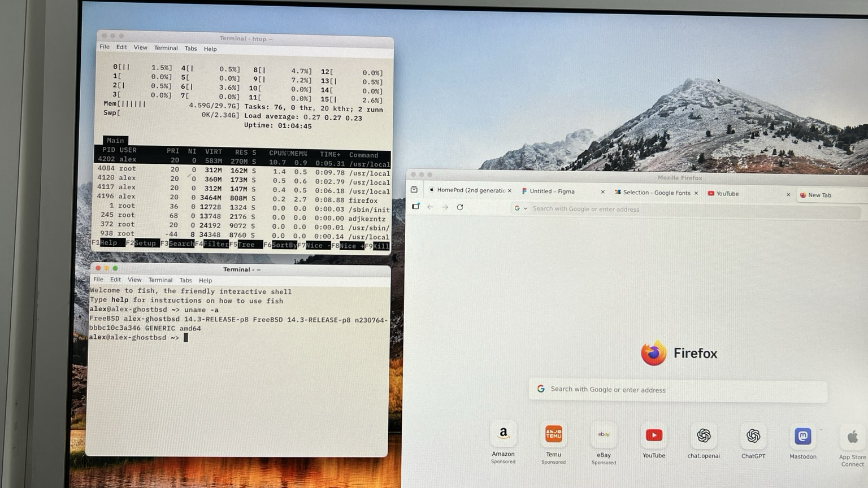
Task: Go forward with Firefox forward arrow
Action: coord(445,207)
